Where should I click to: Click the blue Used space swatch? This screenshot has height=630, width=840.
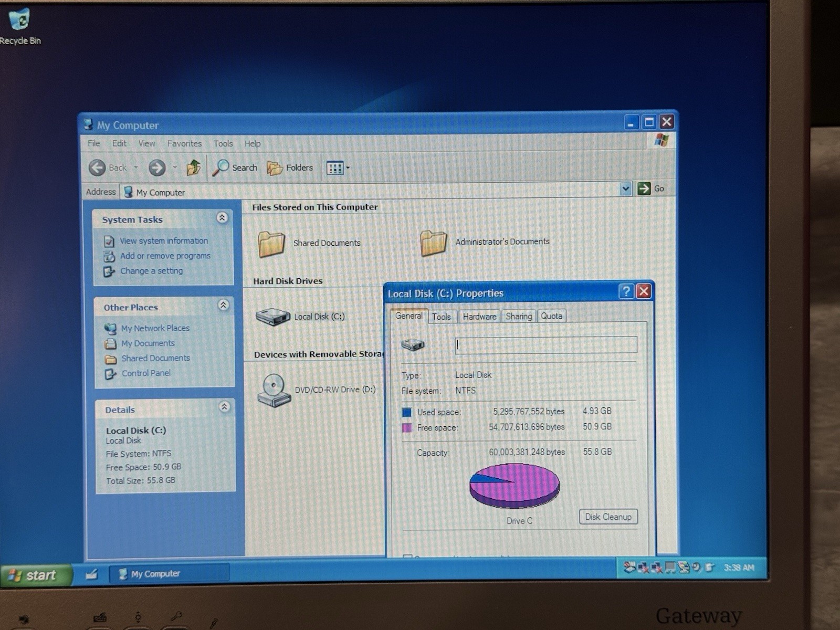[x=407, y=412]
